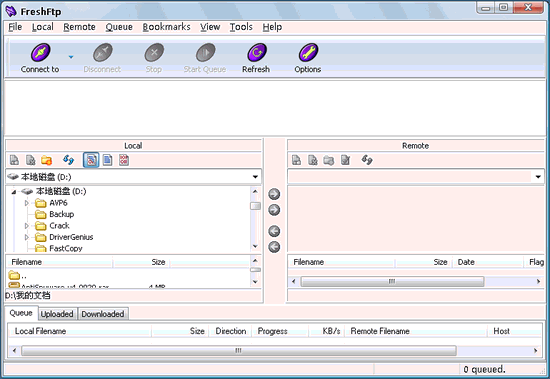The image size is (550, 379).
Task: Click the second right-arrow transfer button
Action: (x=274, y=210)
